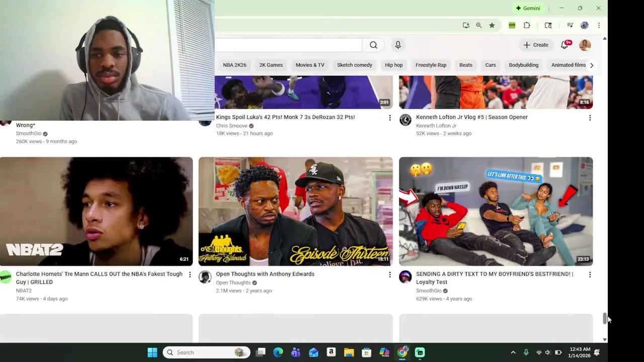Open Charlotte Hornets' Tre Mann video title

pyautogui.click(x=99, y=278)
